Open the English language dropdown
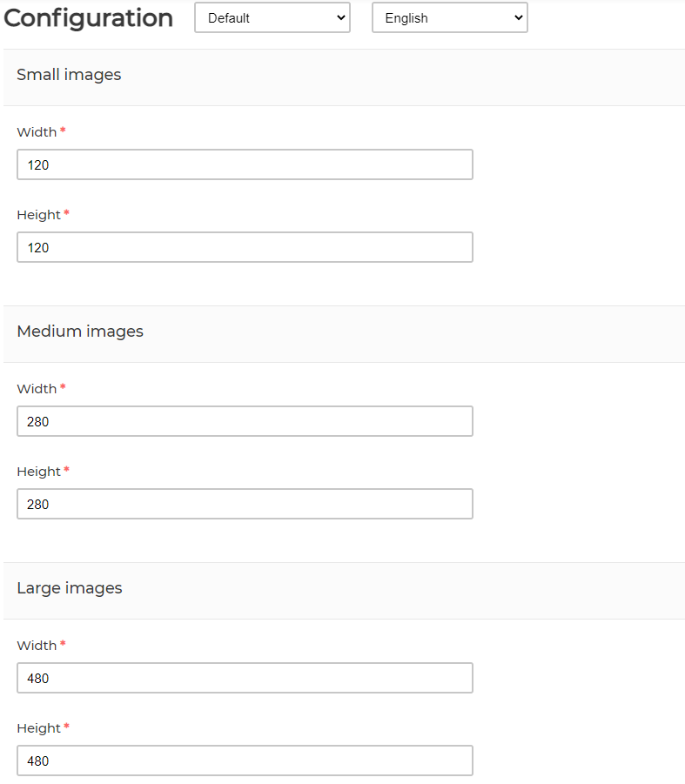685x784 pixels. click(449, 17)
